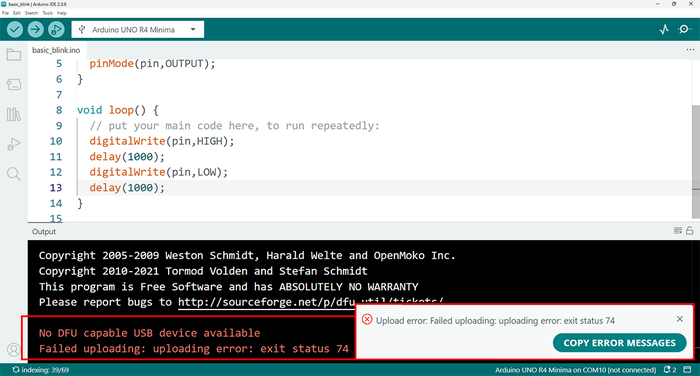The width and height of the screenshot is (700, 376).
Task: Click the 'digitalWrite(pin,LOW);' code line
Action: 158,172
